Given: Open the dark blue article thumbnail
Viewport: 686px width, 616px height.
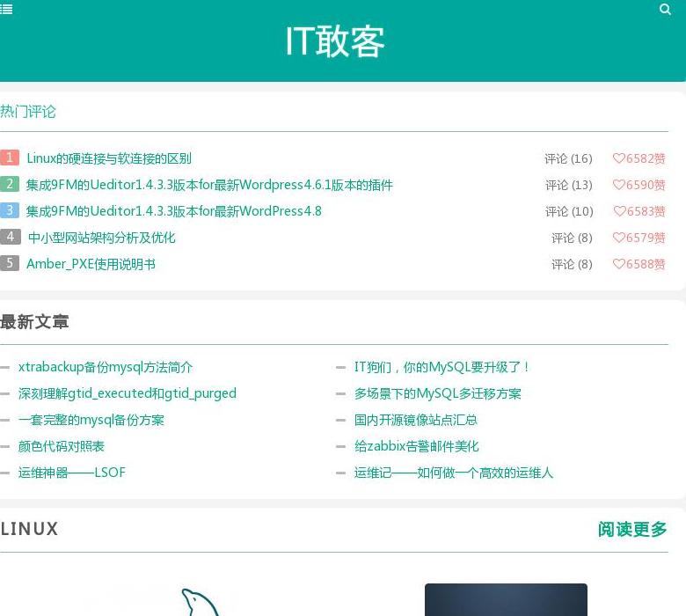Looking at the screenshot, I should (507, 599).
